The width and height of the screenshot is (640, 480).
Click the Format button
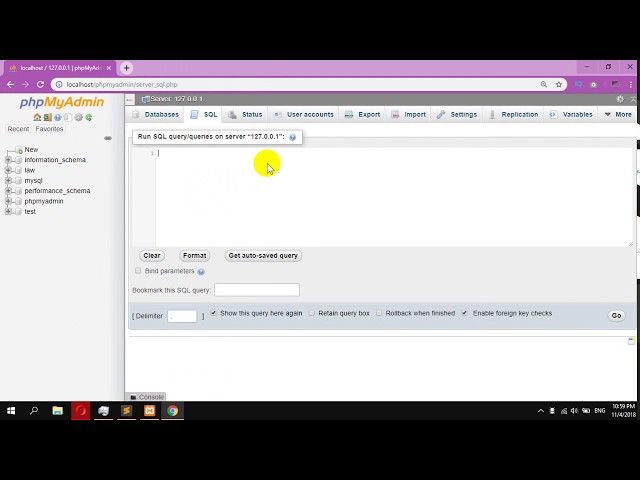[195, 256]
